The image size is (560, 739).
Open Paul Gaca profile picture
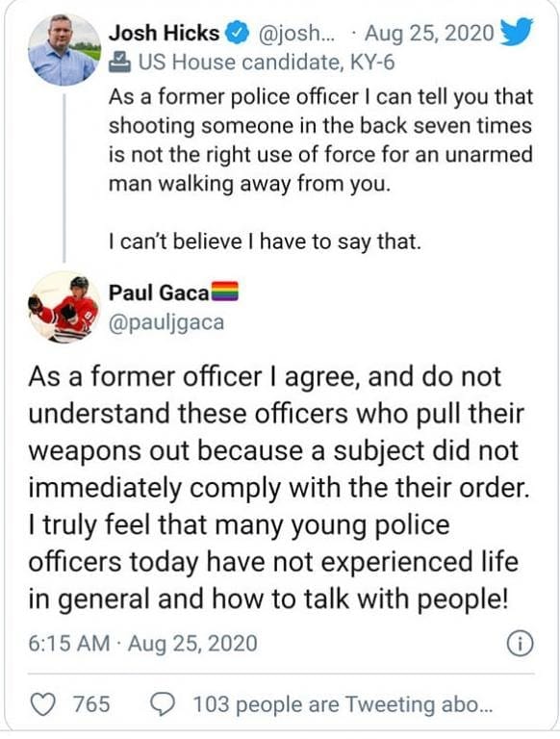pos(64,307)
